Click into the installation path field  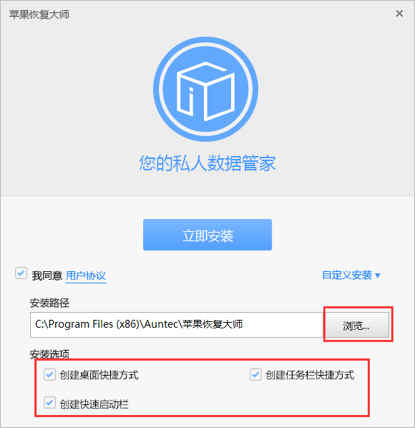(176, 325)
